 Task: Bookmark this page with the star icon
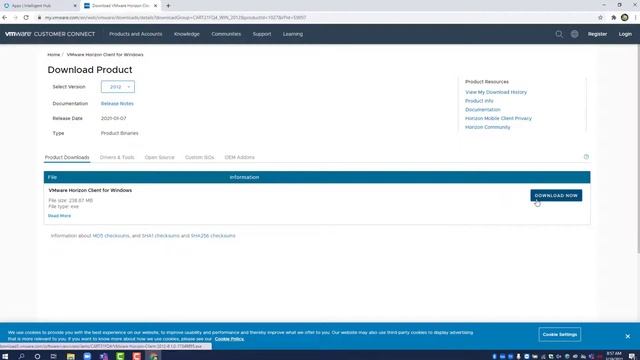pos(600,18)
